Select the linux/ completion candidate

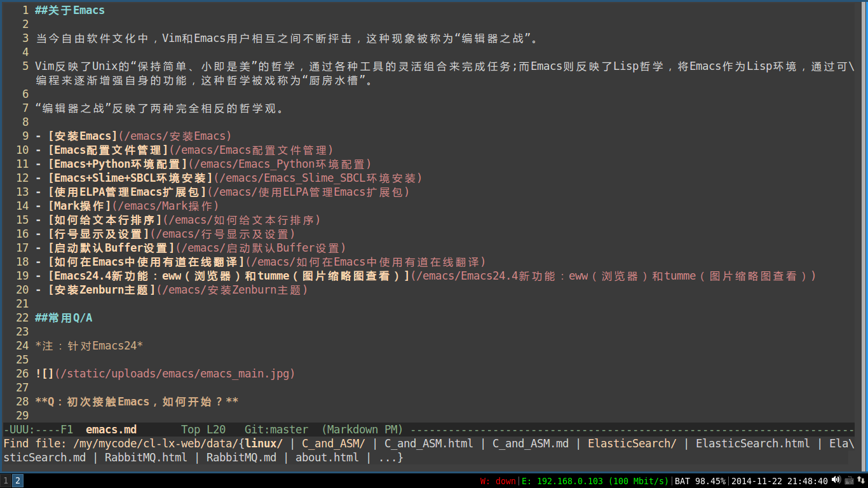click(264, 444)
